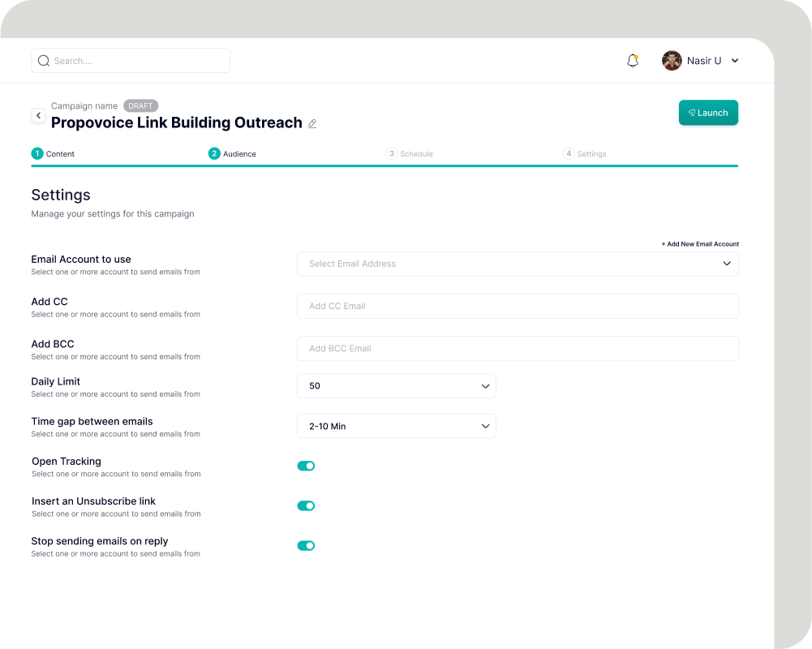This screenshot has height=649, width=812.
Task: Click the step 4 Settings circle icon
Action: tap(569, 153)
